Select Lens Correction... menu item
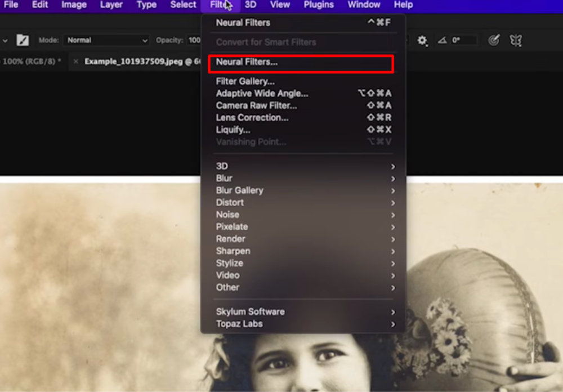The image size is (563, 392). (252, 118)
